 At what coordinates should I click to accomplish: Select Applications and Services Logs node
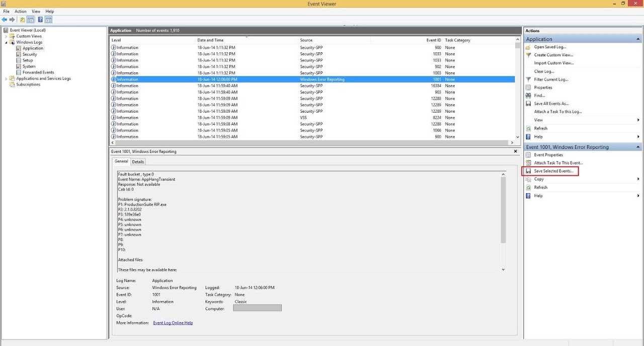[x=43, y=78]
